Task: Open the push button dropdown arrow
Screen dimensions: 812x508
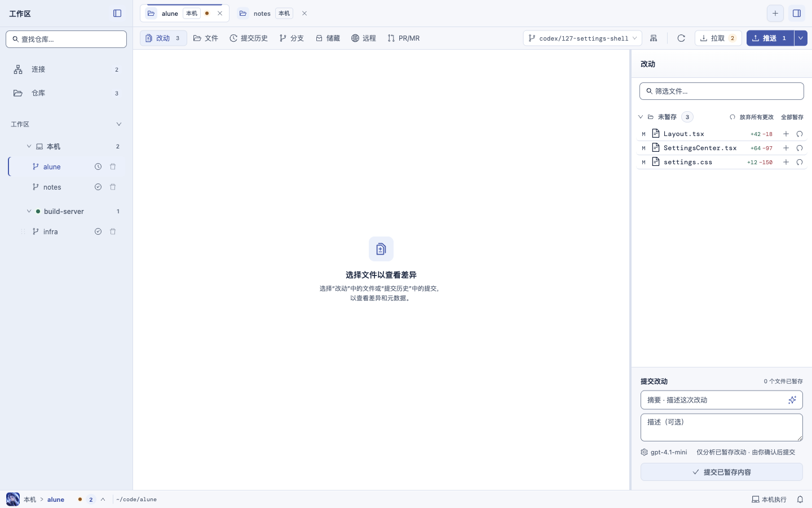Action: (801, 38)
